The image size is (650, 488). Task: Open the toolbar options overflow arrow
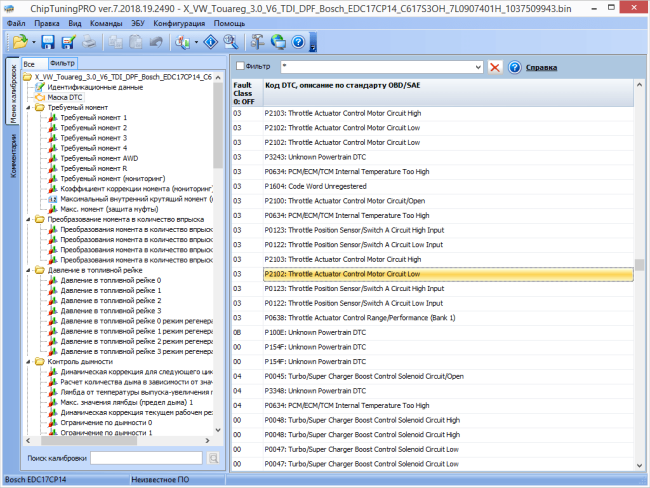(313, 42)
